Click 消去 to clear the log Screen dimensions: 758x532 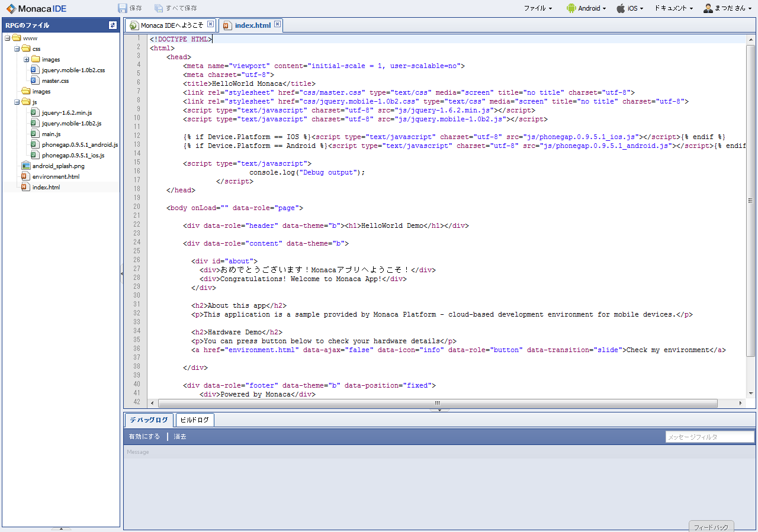(180, 437)
